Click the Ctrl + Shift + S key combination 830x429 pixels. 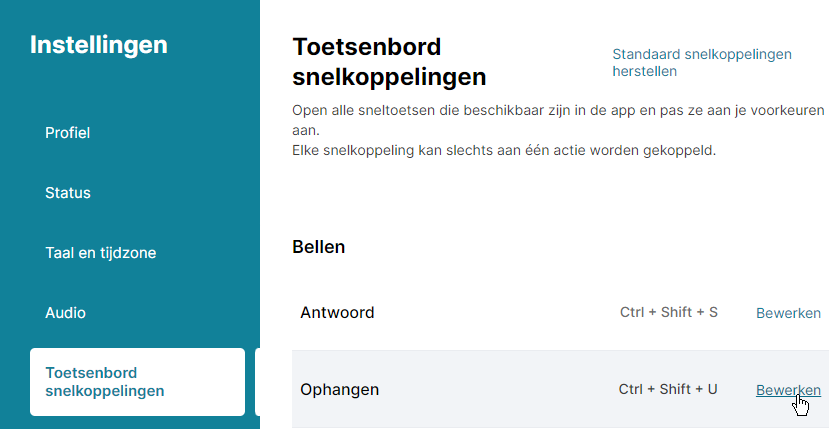(x=668, y=313)
